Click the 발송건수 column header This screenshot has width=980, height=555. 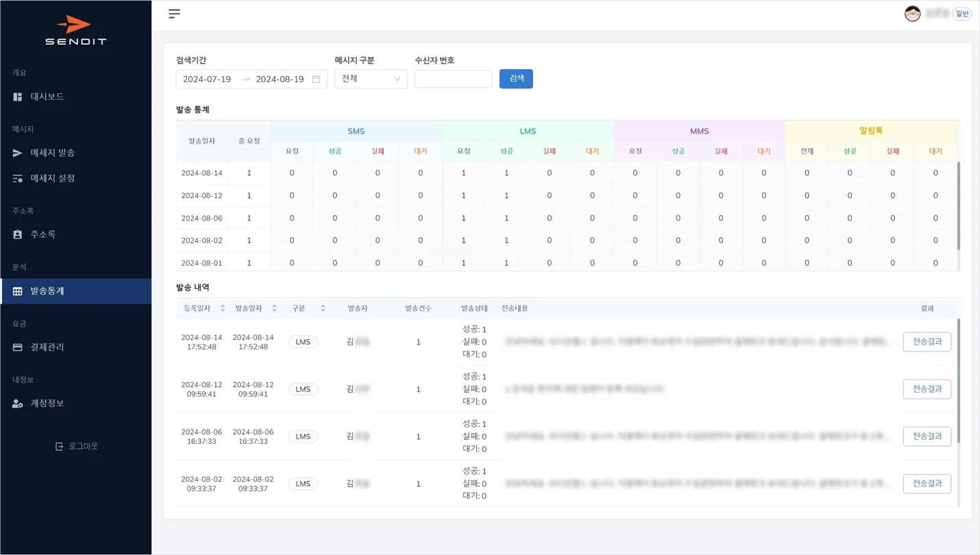point(418,308)
